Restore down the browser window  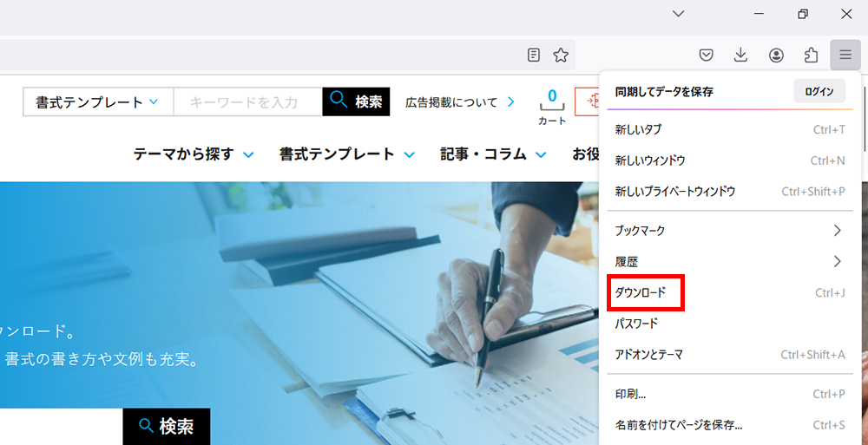pyautogui.click(x=803, y=14)
